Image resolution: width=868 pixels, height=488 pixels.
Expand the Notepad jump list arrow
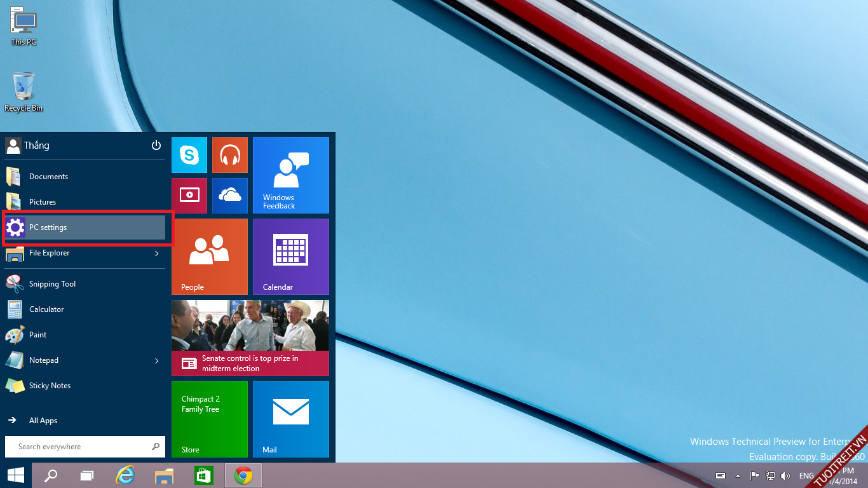click(x=157, y=361)
